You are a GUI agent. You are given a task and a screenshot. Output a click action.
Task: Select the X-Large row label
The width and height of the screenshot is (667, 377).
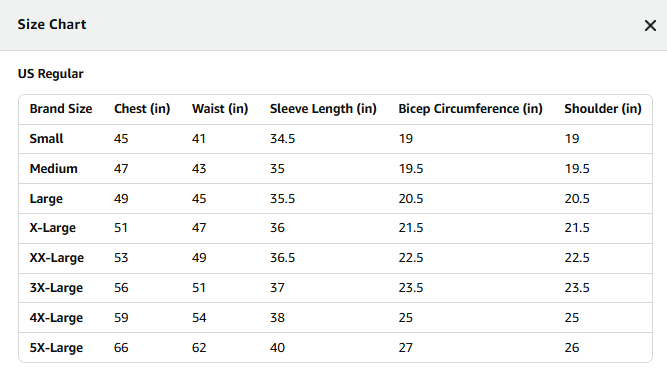(53, 228)
